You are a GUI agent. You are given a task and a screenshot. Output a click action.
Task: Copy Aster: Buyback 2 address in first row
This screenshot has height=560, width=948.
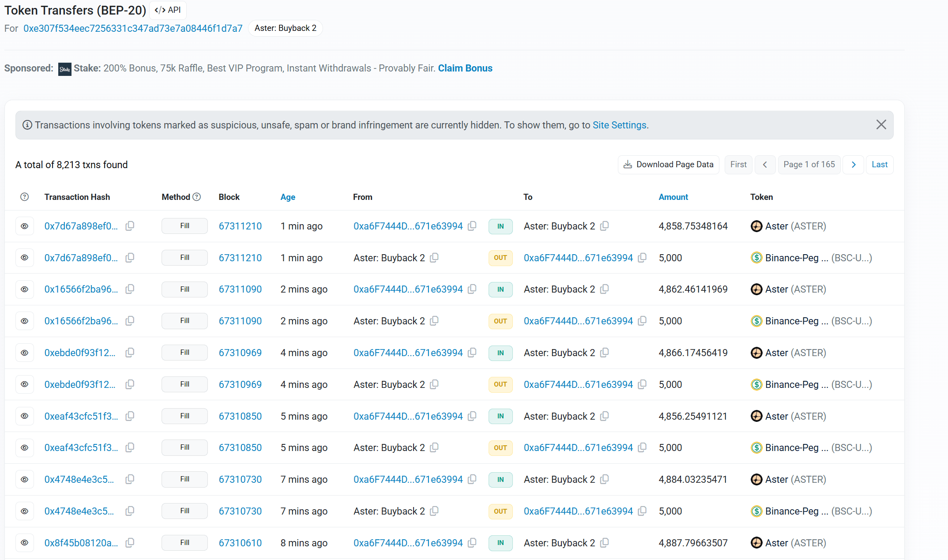(x=605, y=226)
